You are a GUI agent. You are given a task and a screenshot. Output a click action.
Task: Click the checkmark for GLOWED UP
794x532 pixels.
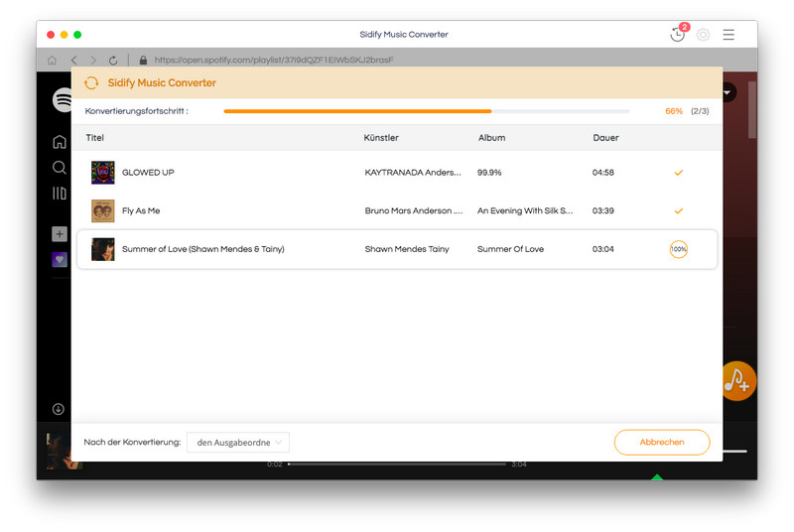click(679, 173)
